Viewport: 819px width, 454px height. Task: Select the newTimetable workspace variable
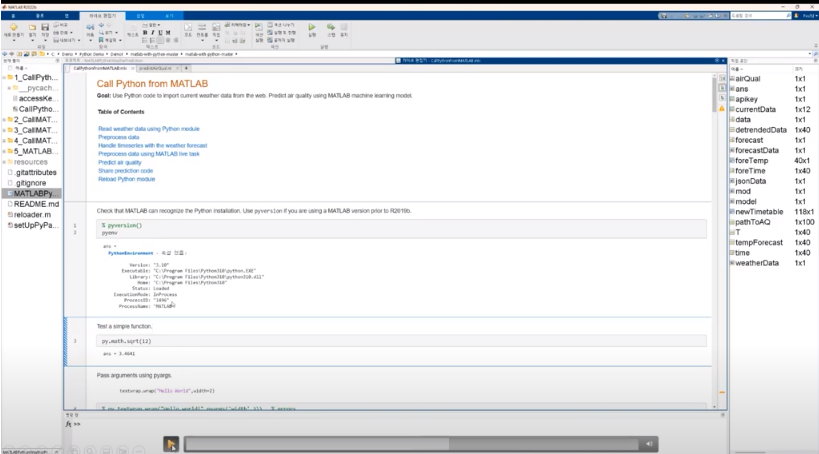point(759,212)
